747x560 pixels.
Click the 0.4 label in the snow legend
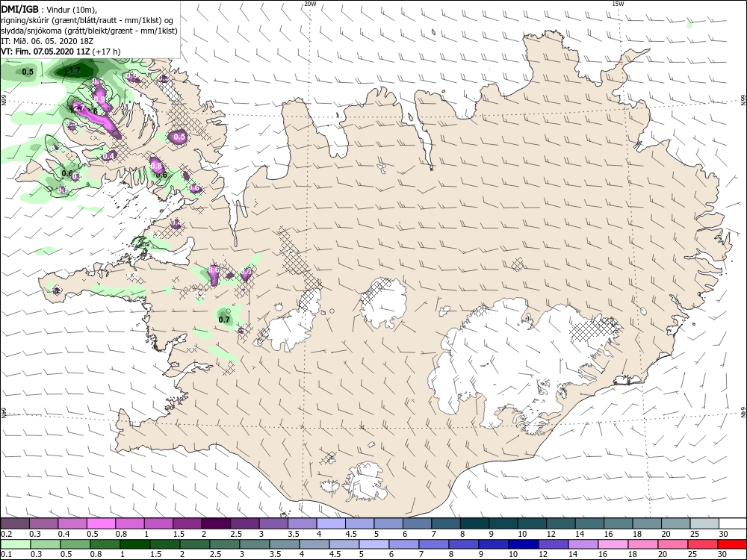(63, 534)
